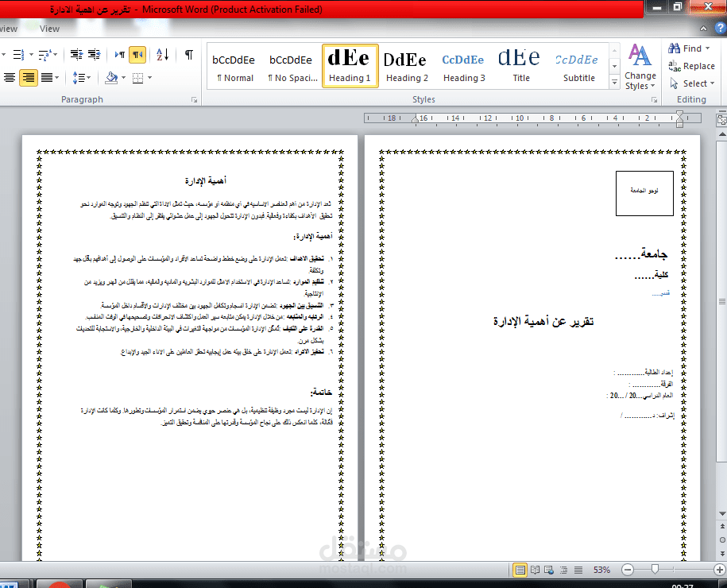Click the Multilevel List icon
Image resolution: width=727 pixels, height=588 pixels.
44,55
